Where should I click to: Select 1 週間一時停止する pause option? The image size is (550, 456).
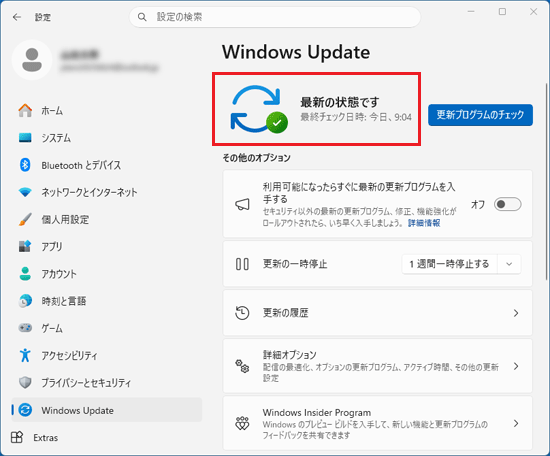(x=449, y=264)
